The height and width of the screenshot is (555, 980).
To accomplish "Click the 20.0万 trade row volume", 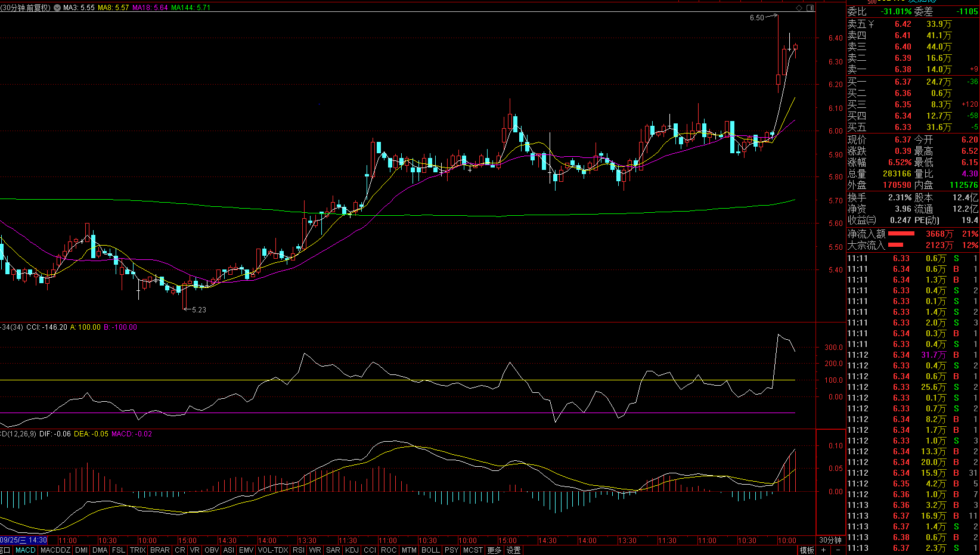I will point(933,462).
